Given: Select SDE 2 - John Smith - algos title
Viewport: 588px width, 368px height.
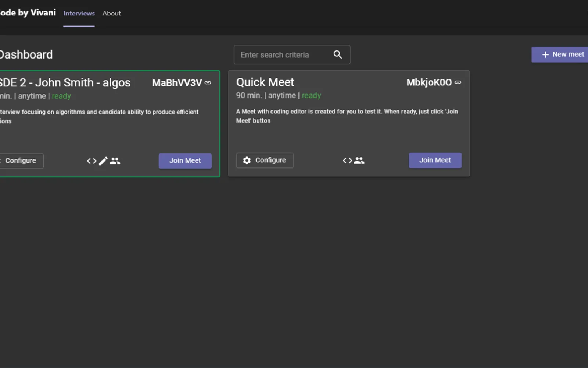Looking at the screenshot, I should tap(65, 83).
